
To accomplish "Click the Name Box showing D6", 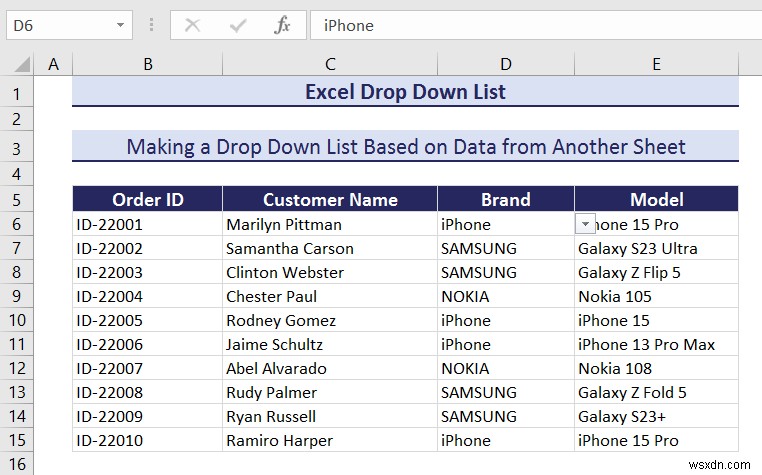I will coord(69,25).
